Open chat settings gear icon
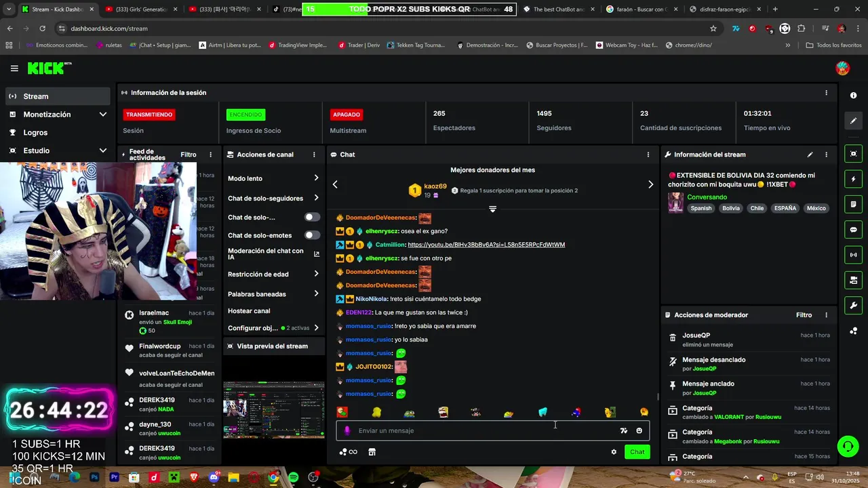868x488 pixels. (x=614, y=452)
